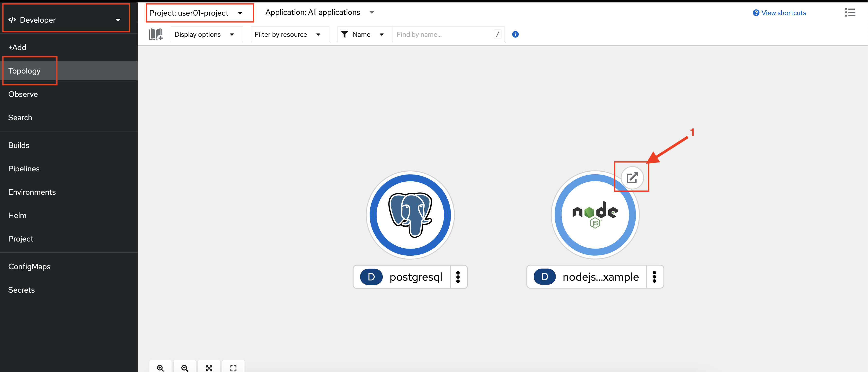Open the nodejs...xample kebab actions menu
This screenshot has width=868, height=372.
pos(654,277)
